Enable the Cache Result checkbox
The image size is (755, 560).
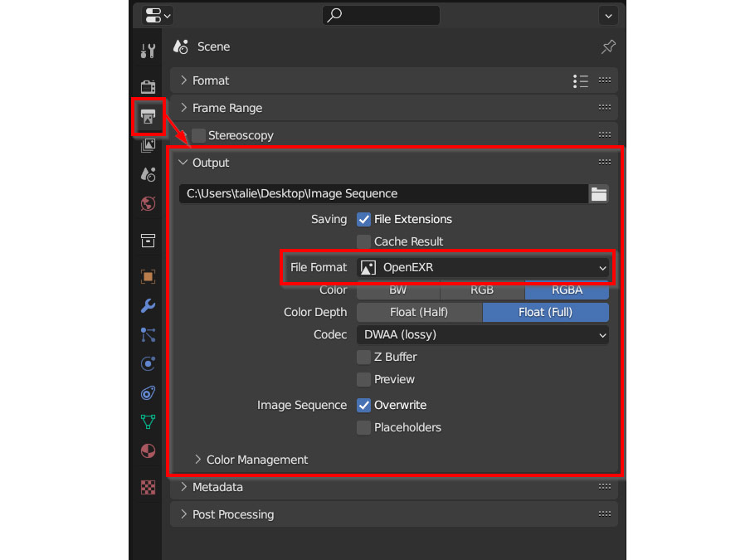(363, 242)
